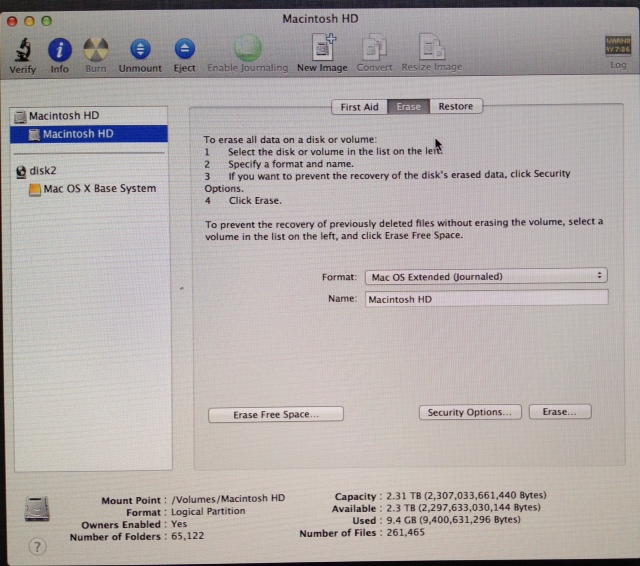Click the hard drive icon in the info area

click(x=37, y=509)
